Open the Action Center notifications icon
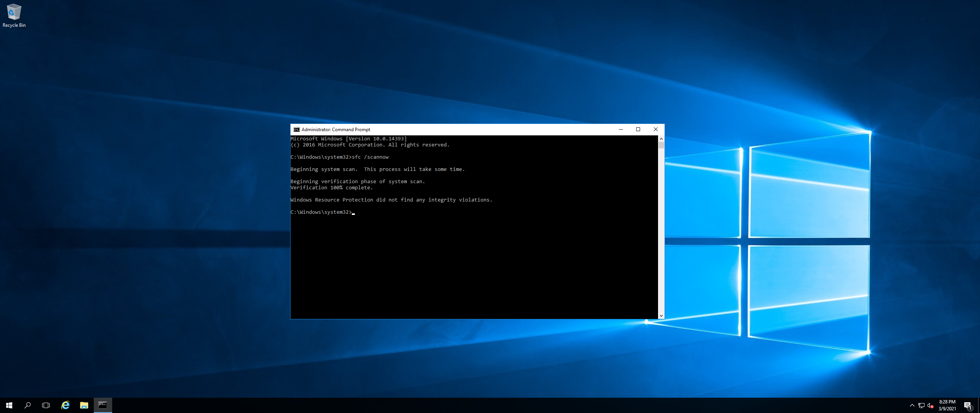Image resolution: width=980 pixels, height=413 pixels. [x=968, y=405]
